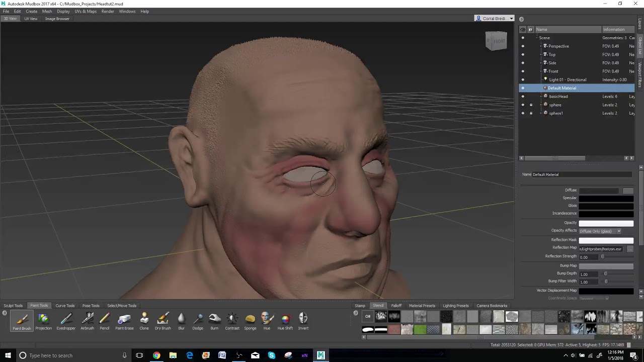
Task: Select the Sponge tool
Action: (x=250, y=321)
